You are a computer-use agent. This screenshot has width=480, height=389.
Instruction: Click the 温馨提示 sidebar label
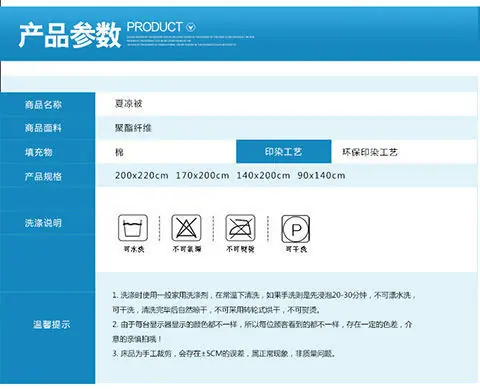pos(52,324)
